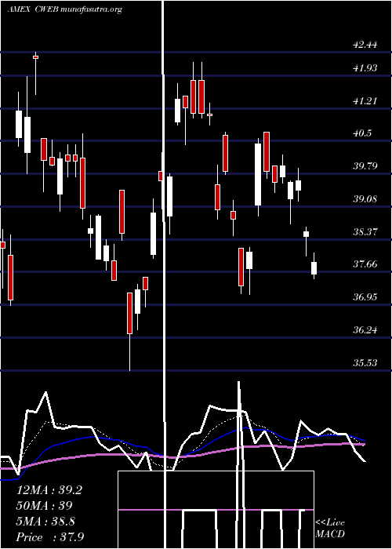Viewport: 392px width, 549px height.
Task: Select the 40.5 price level label
Action: (362, 133)
